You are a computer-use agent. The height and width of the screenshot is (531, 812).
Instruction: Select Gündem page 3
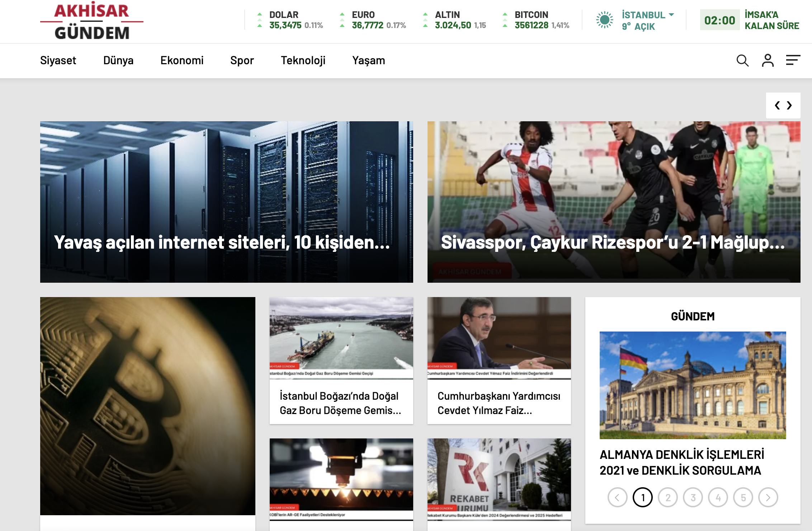pos(693,497)
